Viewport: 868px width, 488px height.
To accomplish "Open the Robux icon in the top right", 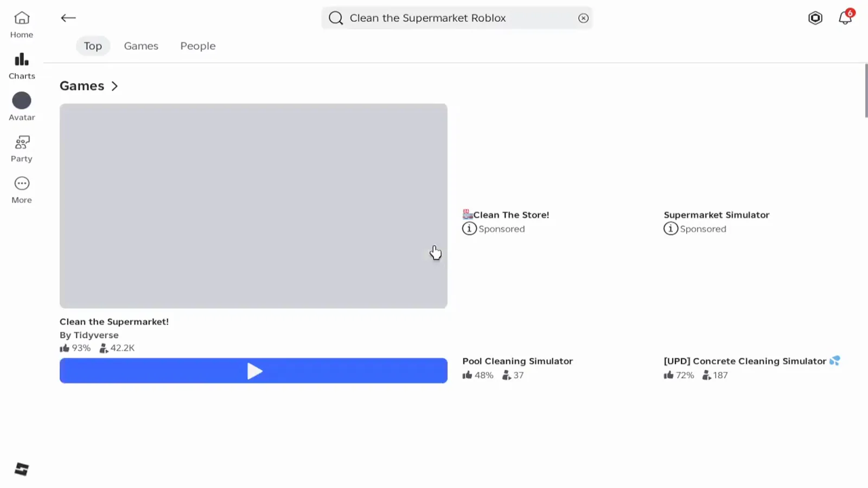I will point(815,18).
